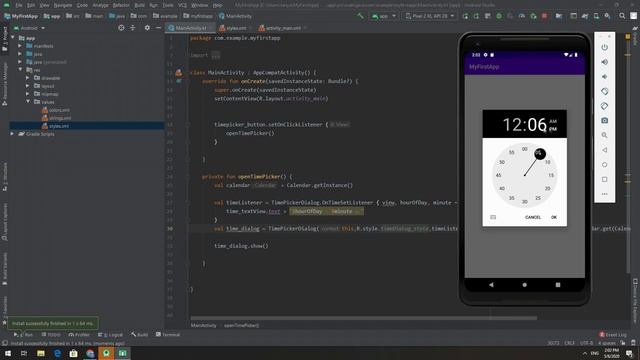
Task: Click the emulator sidebar back triangle
Action: [x=604, y=150]
